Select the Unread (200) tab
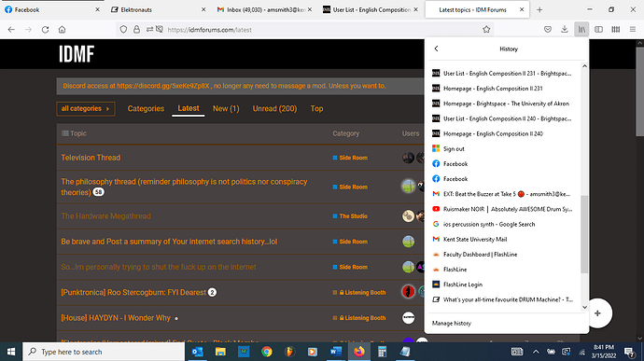The width and height of the screenshot is (644, 361). pos(274,109)
